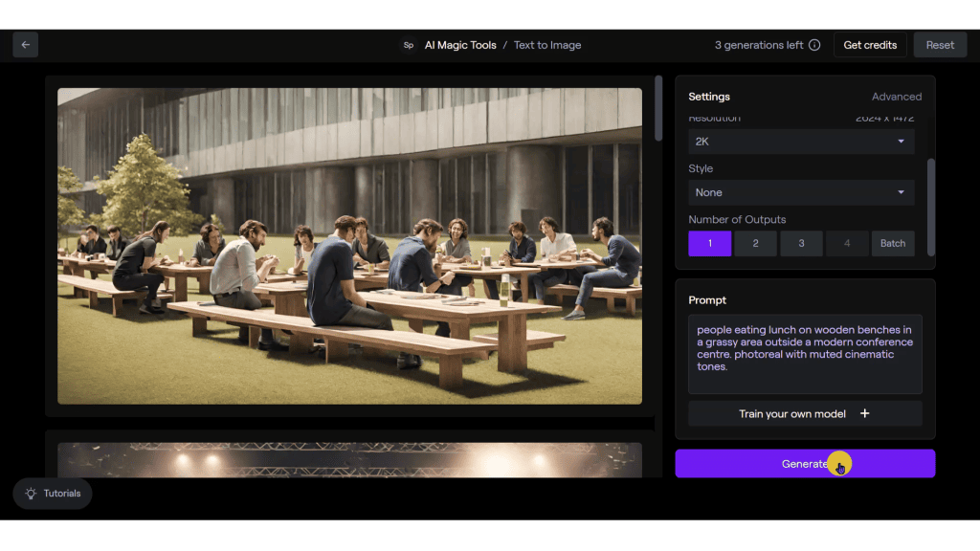
Task: Click the Get credits button
Action: coord(870,45)
